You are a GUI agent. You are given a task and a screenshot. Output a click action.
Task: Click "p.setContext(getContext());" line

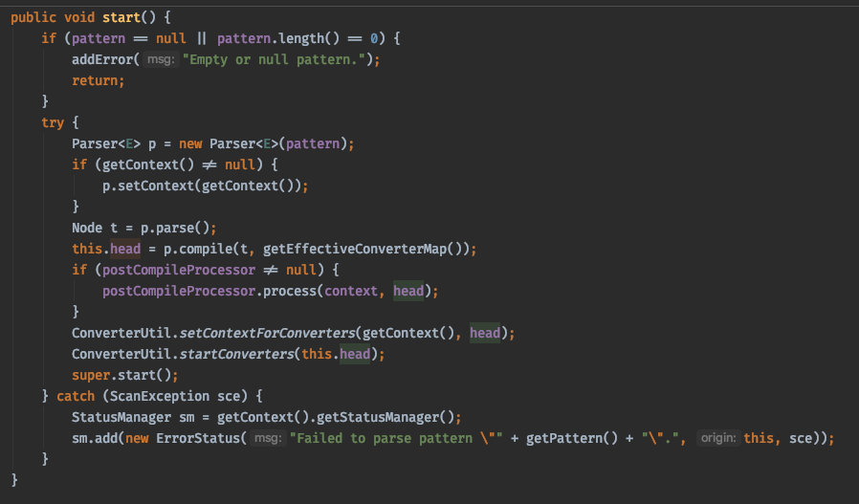coord(206,186)
